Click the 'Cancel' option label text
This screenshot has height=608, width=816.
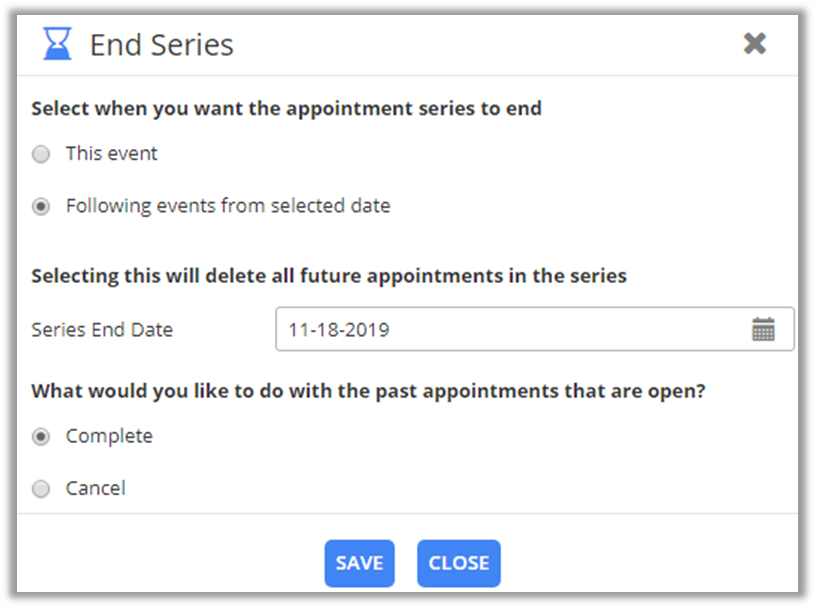pos(96,489)
